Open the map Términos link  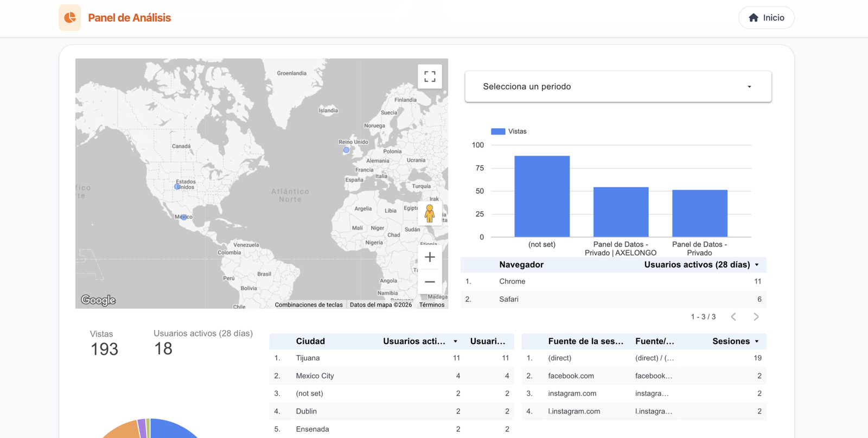click(431, 305)
